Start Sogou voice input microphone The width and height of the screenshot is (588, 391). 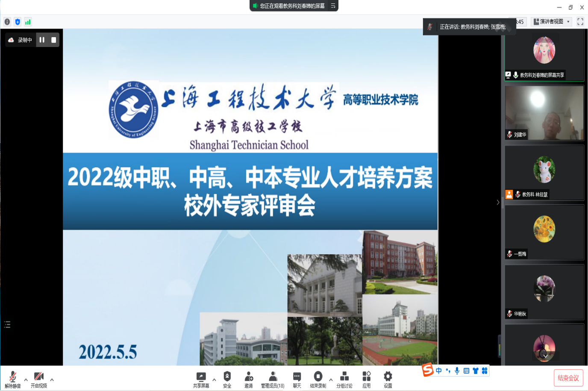(457, 370)
